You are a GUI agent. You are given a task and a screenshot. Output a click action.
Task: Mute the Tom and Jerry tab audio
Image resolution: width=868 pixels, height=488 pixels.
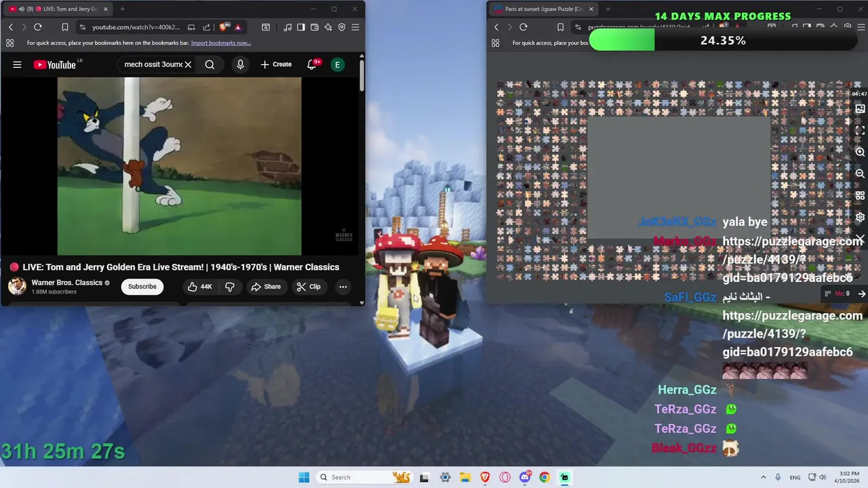click(x=22, y=9)
